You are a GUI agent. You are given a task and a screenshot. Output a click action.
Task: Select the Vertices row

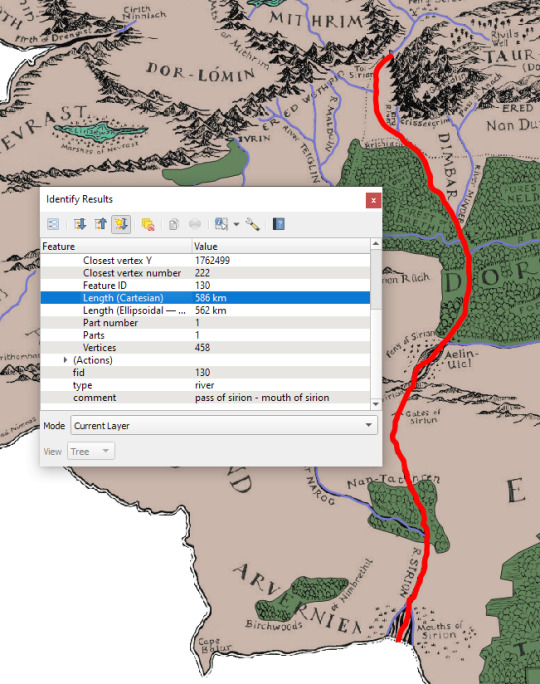tap(205, 348)
